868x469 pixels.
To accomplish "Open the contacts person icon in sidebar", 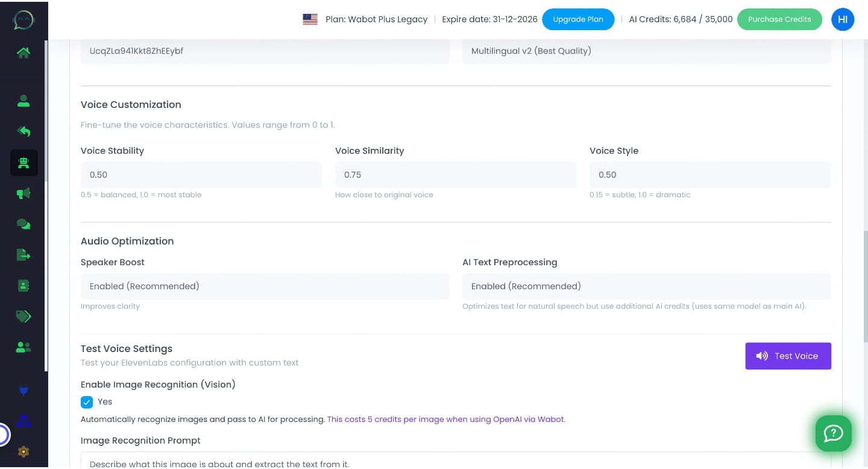I will click(x=24, y=101).
